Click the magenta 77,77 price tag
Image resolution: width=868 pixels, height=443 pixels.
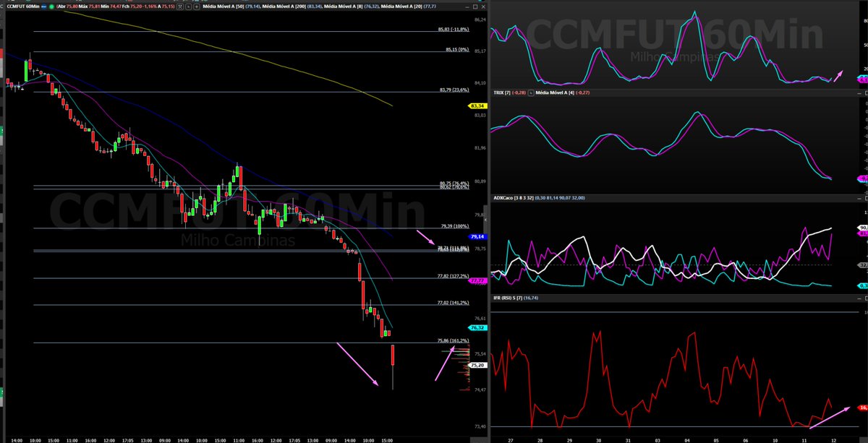477,281
